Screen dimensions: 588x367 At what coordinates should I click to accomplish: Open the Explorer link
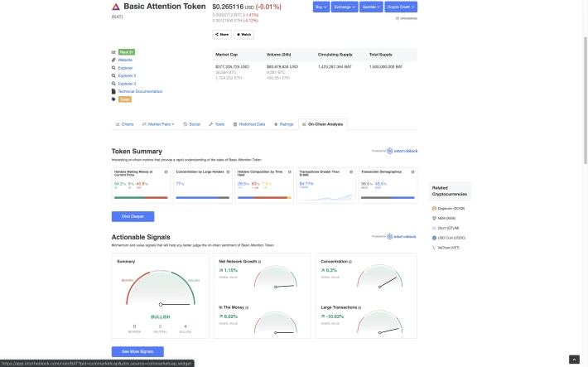click(126, 68)
